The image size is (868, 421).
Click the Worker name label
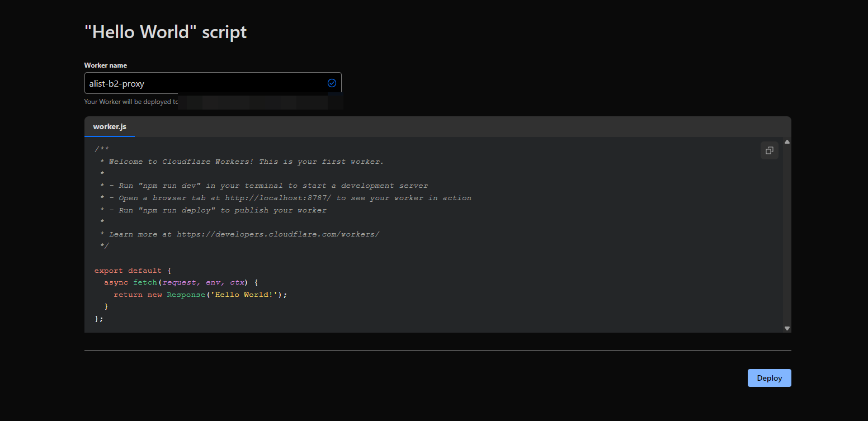[x=106, y=65]
